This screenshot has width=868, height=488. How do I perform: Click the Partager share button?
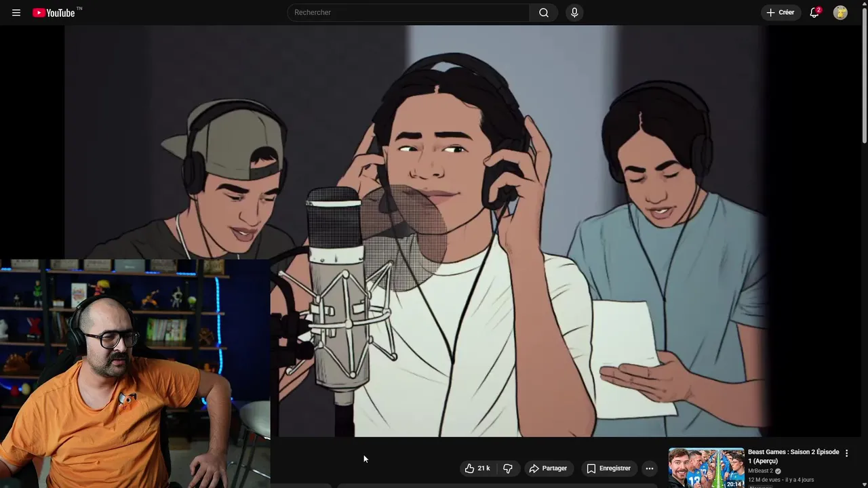(549, 468)
